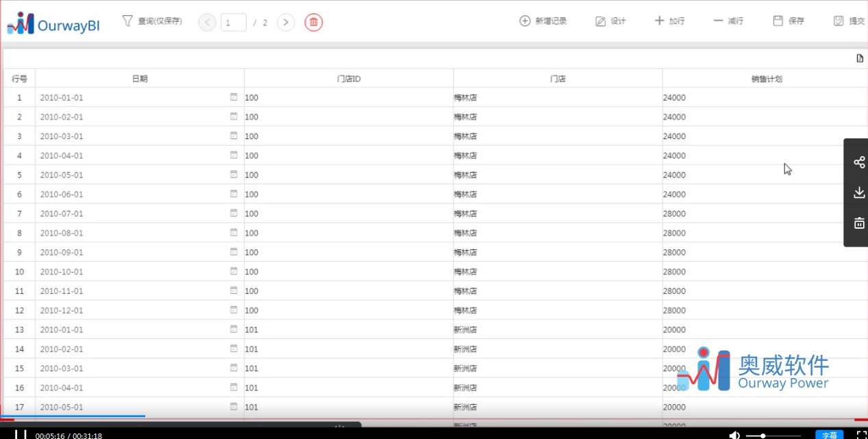Open calendar picker for row 5 date
The height and width of the screenshot is (439, 868).
point(234,175)
